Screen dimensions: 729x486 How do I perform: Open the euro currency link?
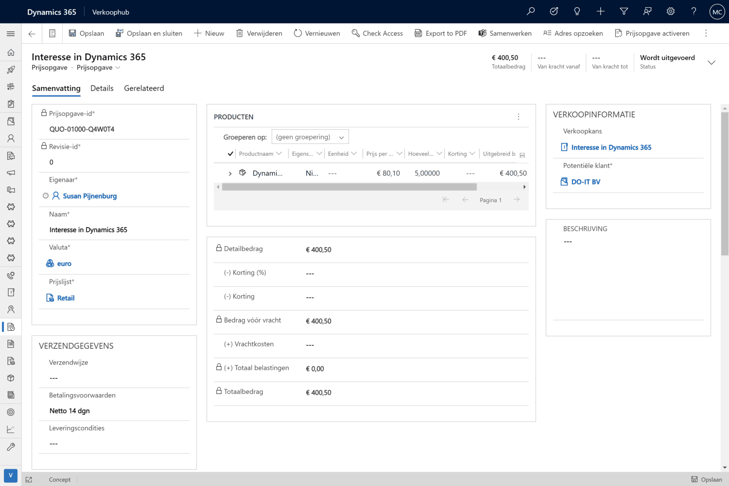[64, 264]
